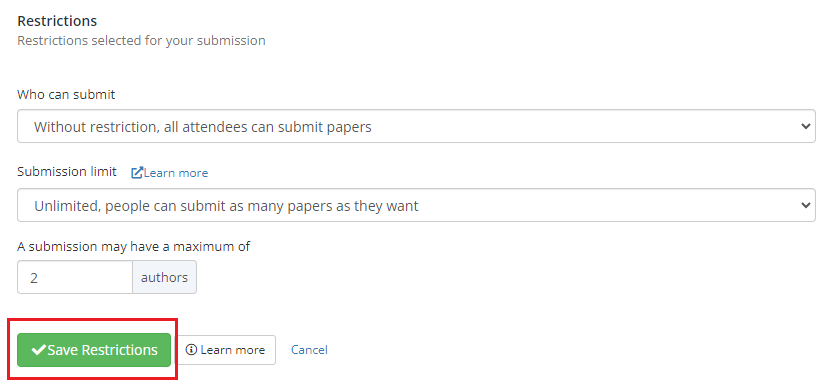The width and height of the screenshot is (835, 384).
Task: Open the Submission limit dropdown
Action: [x=416, y=205]
